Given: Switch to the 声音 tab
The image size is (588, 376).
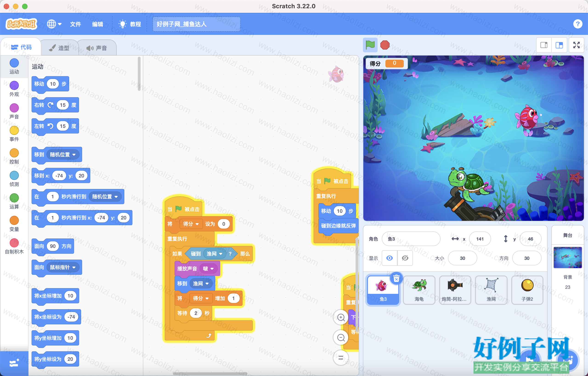Looking at the screenshot, I should click(97, 48).
